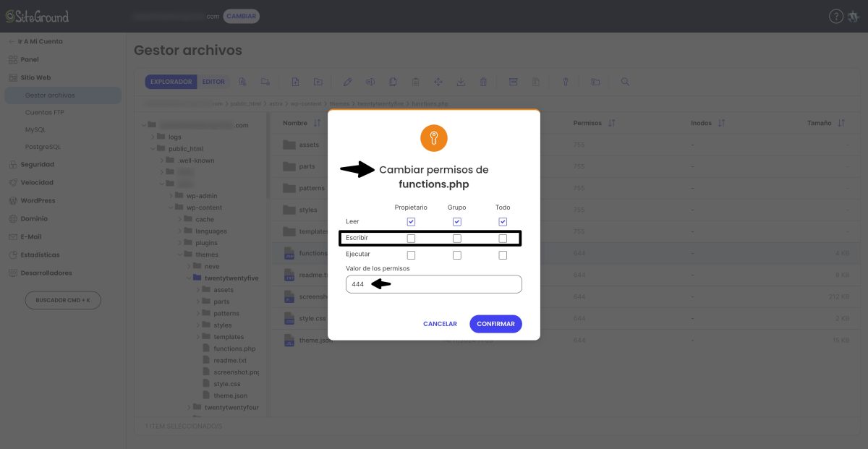The image size is (868, 449).
Task: Open Gestor archivos in sidebar
Action: tap(63, 95)
